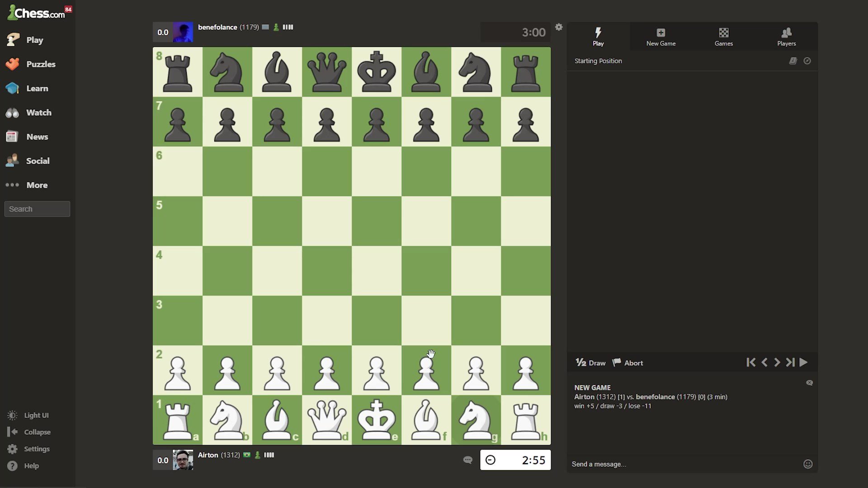Click the board settings gear icon
Image resolution: width=868 pixels, height=488 pixels.
(x=559, y=27)
